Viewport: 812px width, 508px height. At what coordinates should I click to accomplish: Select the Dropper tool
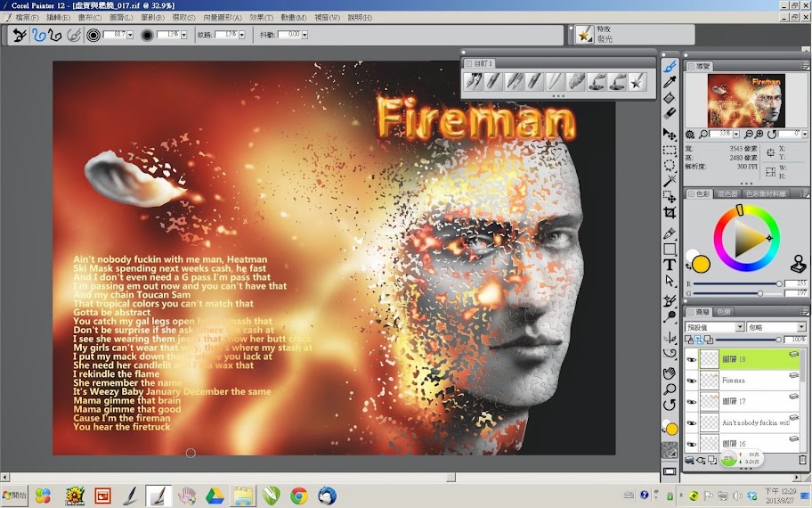(x=670, y=81)
